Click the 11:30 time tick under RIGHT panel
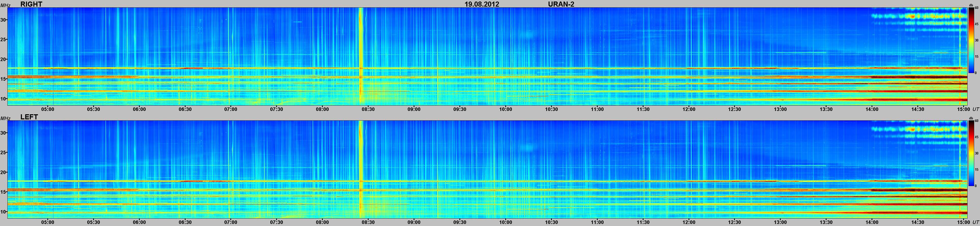Image resolution: width=980 pixels, height=226 pixels. [x=643, y=109]
